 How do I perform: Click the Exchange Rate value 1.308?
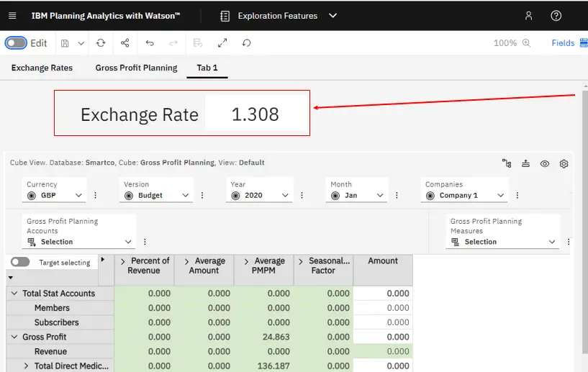[x=255, y=114]
